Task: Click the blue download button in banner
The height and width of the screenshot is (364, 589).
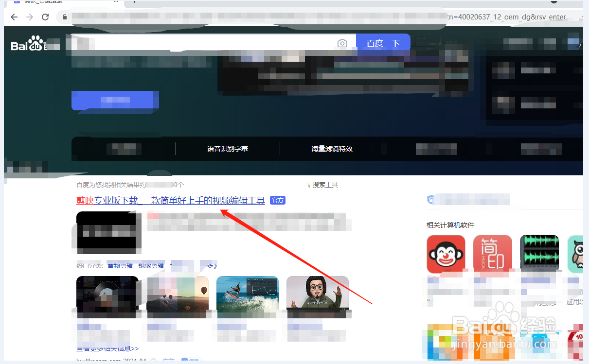Action: pos(115,101)
